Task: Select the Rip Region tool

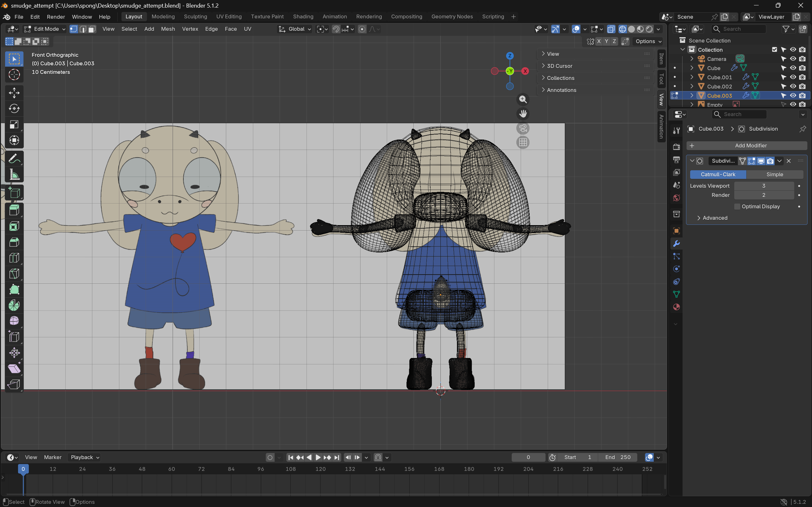Action: (14, 384)
